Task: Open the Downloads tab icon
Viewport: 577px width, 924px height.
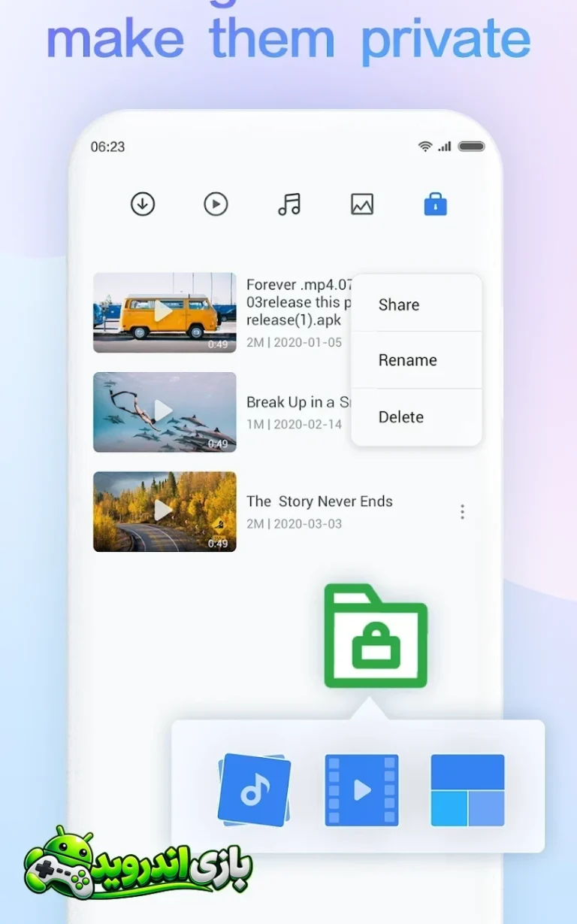Action: click(143, 204)
